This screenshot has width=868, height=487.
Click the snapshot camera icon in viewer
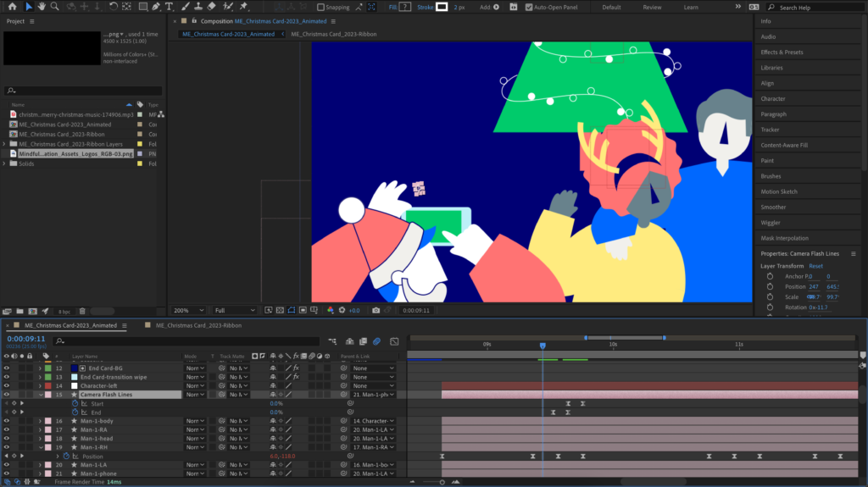pyautogui.click(x=376, y=311)
